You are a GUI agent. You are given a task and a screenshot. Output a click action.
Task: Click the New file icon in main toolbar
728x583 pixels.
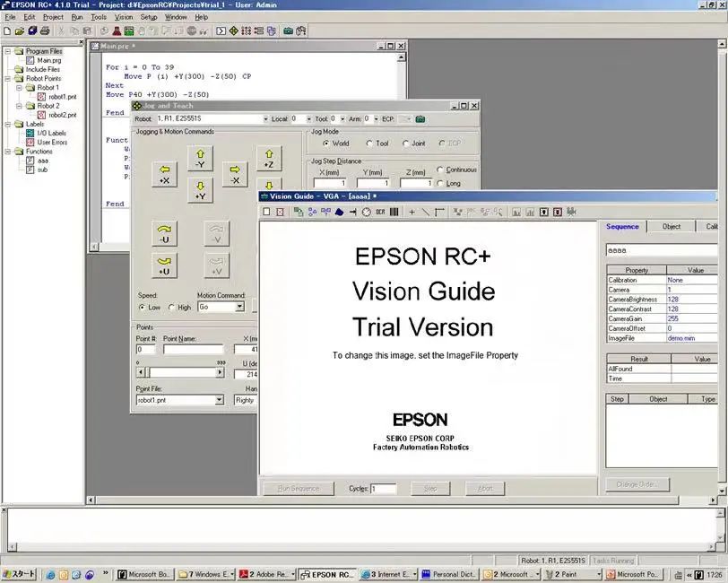click(7, 31)
